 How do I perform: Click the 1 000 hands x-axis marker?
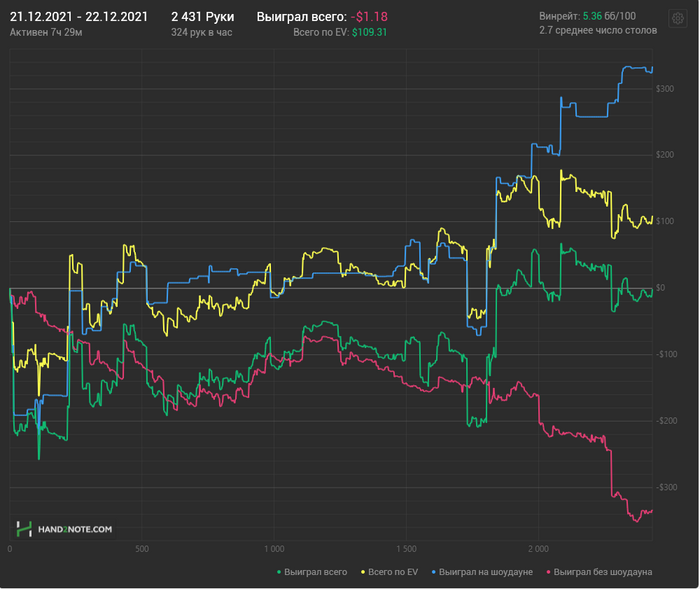(x=275, y=549)
